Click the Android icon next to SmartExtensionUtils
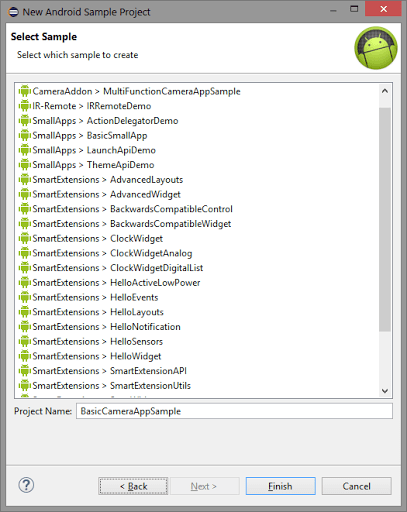The height and width of the screenshot is (512, 407). (24, 385)
